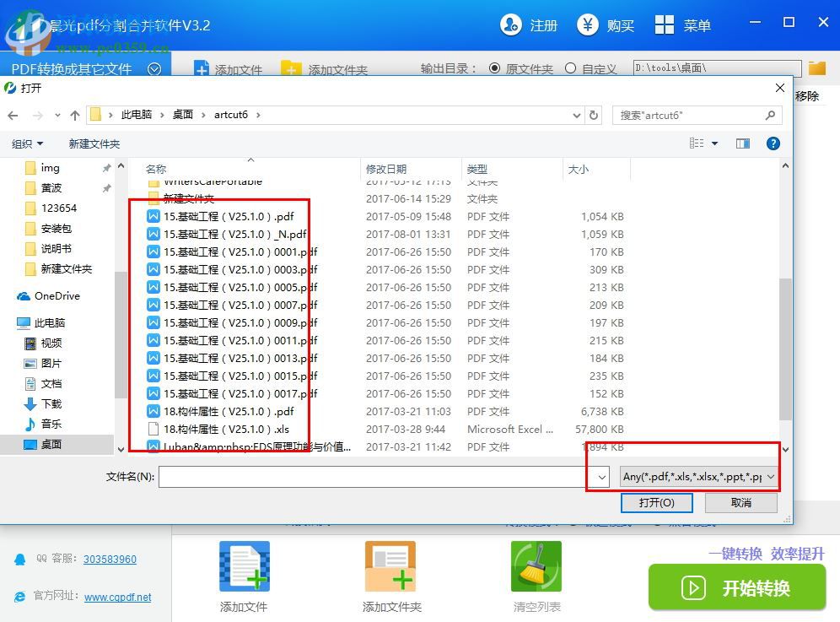Open the 文件名 combo box dropdown arrow
Viewport: 840px width, 622px height.
[600, 477]
